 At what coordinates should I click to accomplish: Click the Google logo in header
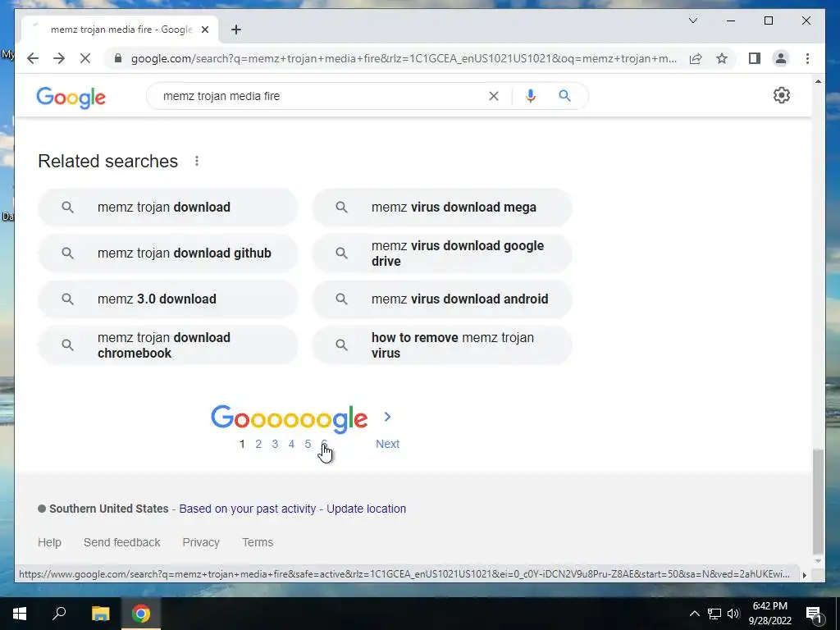coord(71,97)
